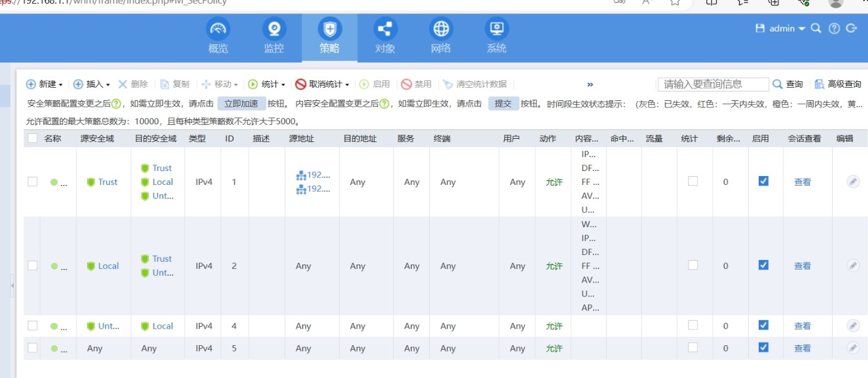Viewport: 868px width, 378px height.
Task: Select the checkbox for policy ID 4
Action: tap(33, 326)
